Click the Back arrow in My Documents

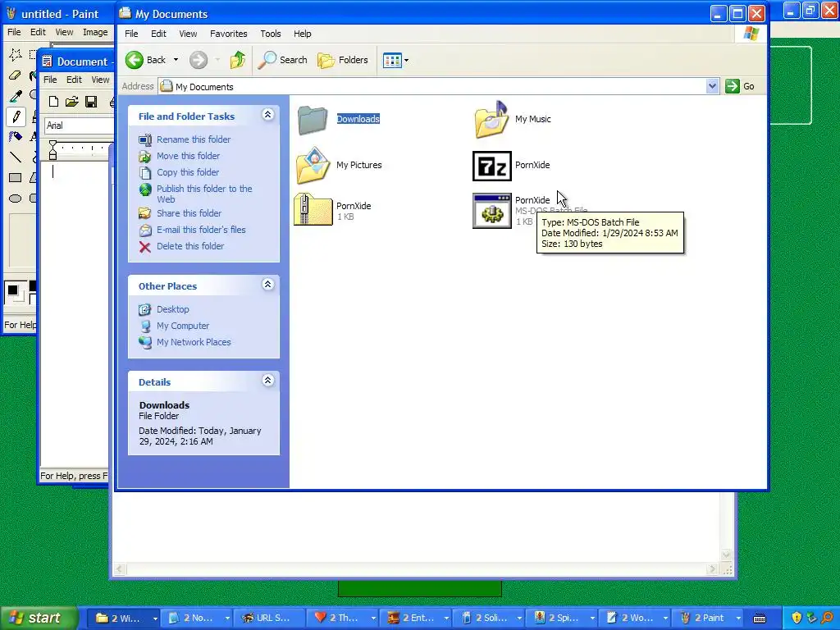135,60
